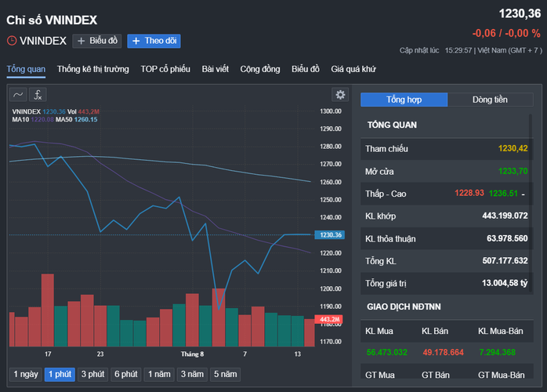Image resolution: width=547 pixels, height=392 pixels.
Task: Click the KL Bán value 49.178.664
Action: point(443,352)
